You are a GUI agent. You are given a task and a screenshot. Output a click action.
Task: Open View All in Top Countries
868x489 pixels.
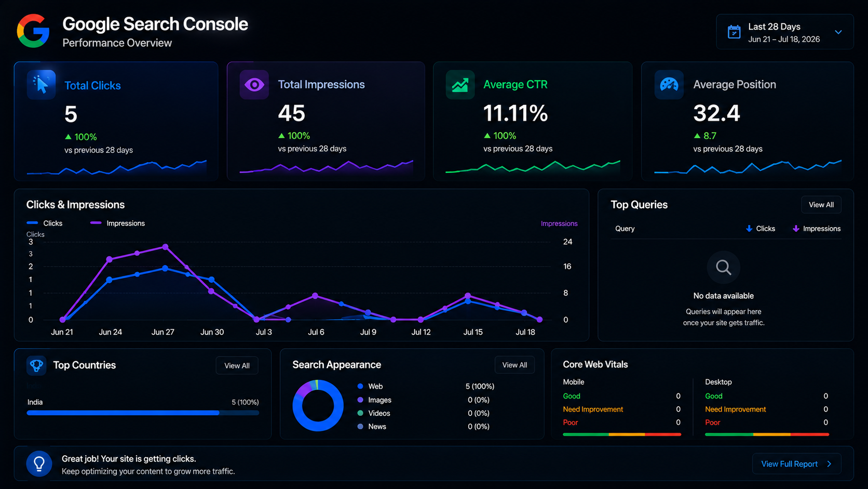[237, 366]
